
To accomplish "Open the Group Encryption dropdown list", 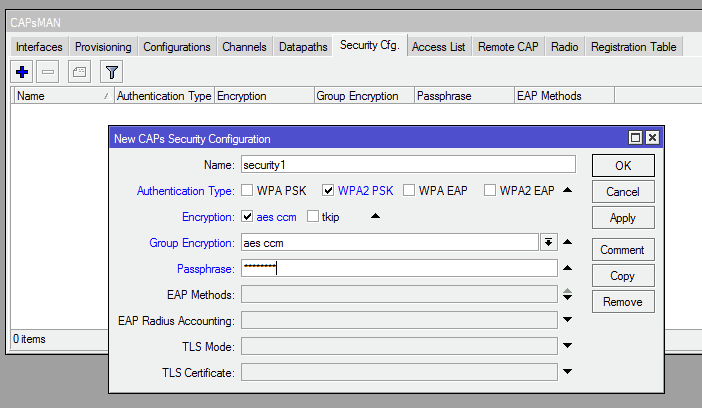I will pyautogui.click(x=548, y=242).
